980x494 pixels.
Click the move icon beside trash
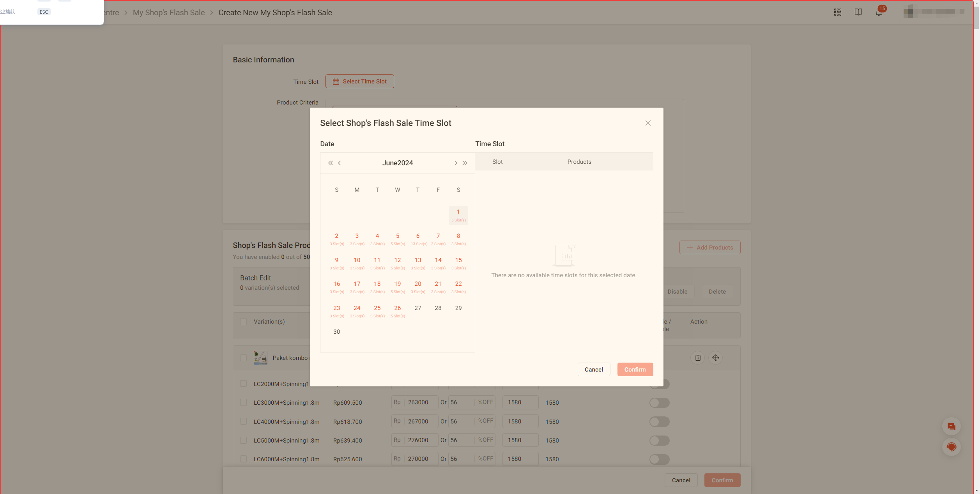pos(715,358)
